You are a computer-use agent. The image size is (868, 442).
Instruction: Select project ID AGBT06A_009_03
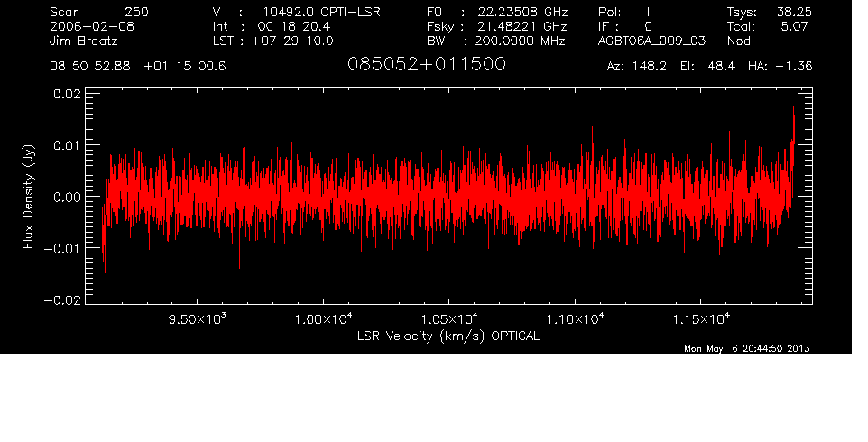(652, 41)
